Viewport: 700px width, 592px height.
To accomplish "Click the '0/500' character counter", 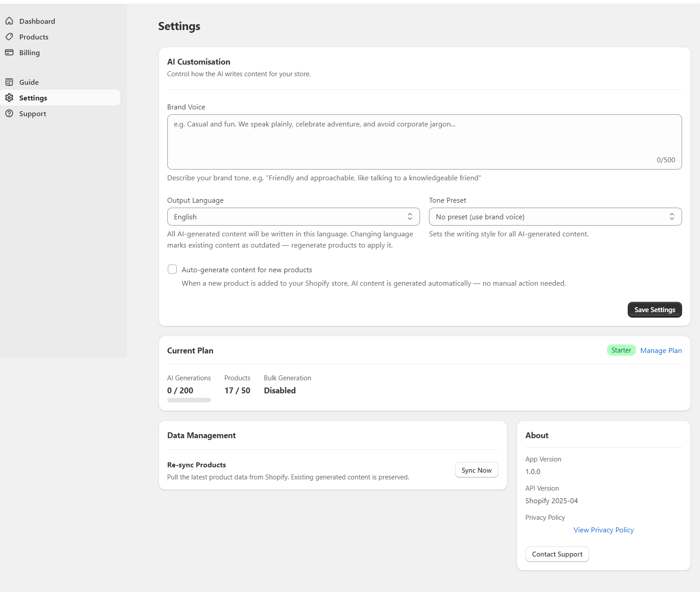I will pos(666,160).
